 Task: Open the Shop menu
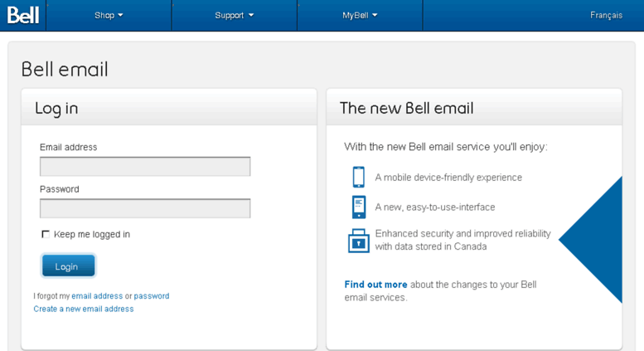[x=109, y=15]
